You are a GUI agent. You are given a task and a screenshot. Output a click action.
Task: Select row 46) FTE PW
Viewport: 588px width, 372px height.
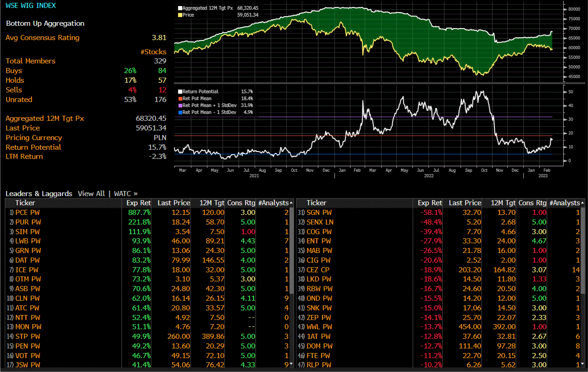point(438,356)
